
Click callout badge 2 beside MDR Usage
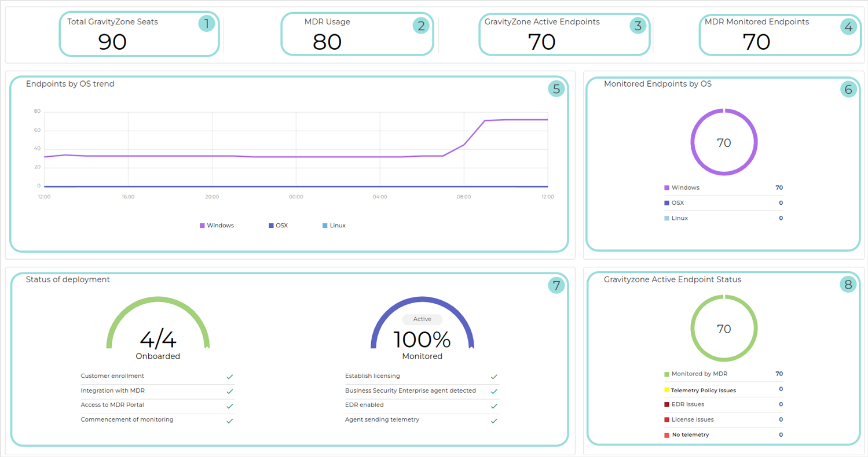(x=421, y=25)
